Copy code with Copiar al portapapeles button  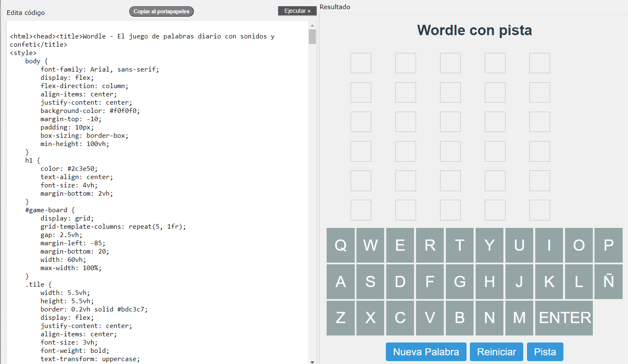coord(161,11)
